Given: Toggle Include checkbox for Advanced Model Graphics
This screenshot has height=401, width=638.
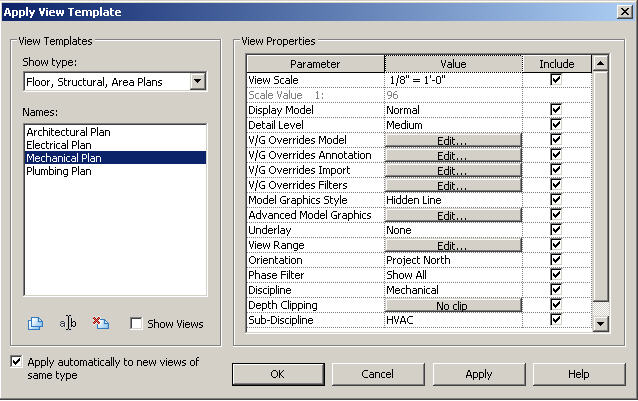Looking at the screenshot, I should pyautogui.click(x=556, y=215).
